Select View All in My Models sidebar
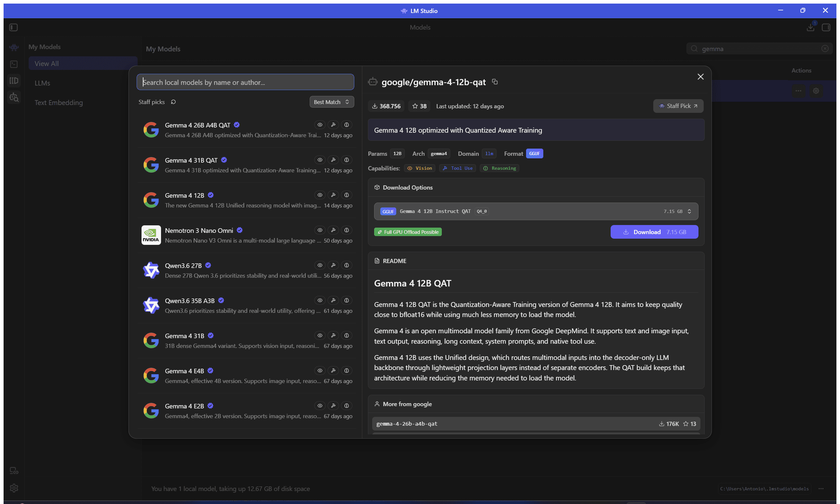Viewport: 840px width, 504px height. (x=83, y=63)
